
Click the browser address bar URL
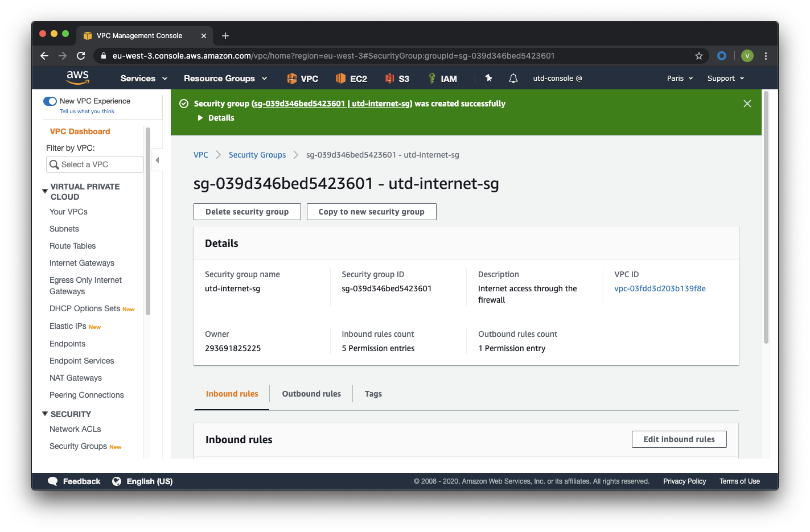click(x=334, y=56)
